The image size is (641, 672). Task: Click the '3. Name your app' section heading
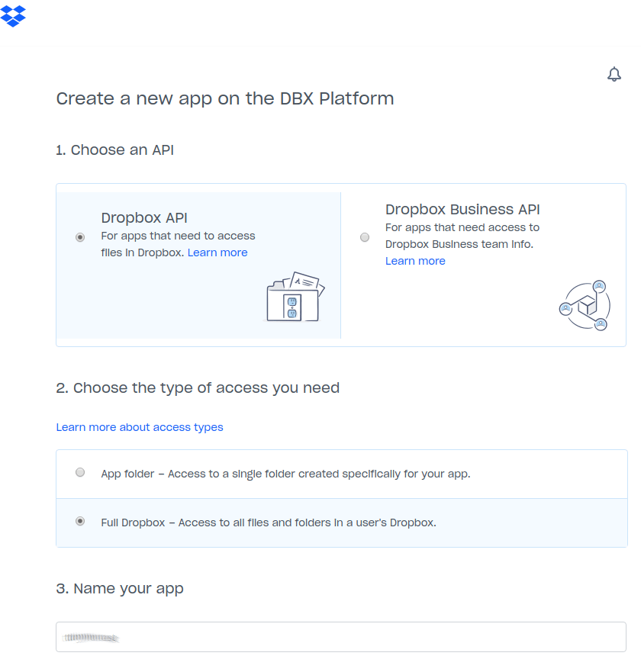tap(120, 588)
